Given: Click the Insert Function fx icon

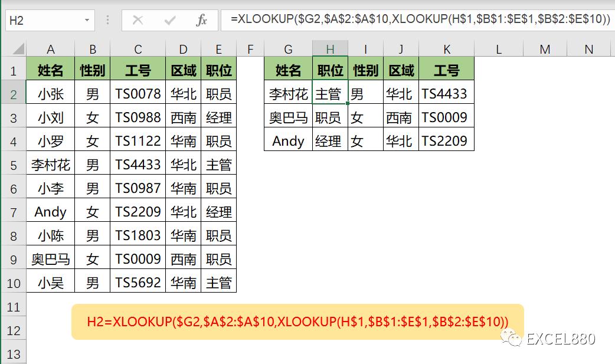Looking at the screenshot, I should tap(201, 20).
